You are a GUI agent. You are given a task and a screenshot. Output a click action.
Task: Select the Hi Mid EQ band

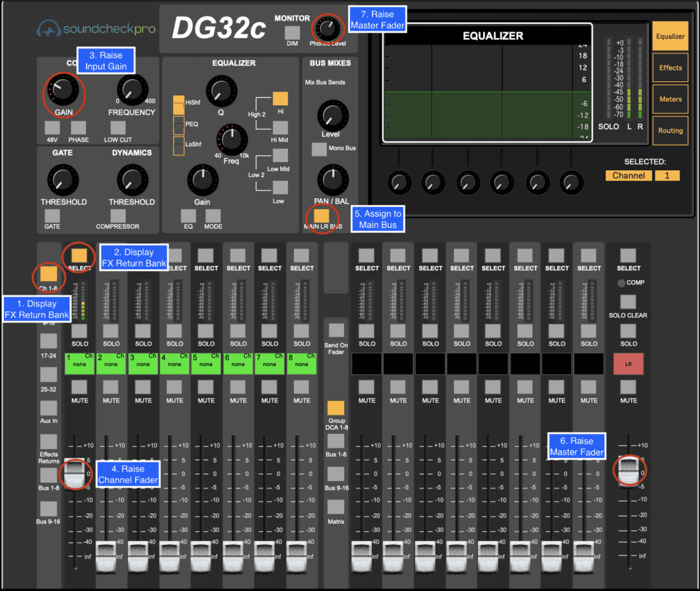click(x=280, y=128)
